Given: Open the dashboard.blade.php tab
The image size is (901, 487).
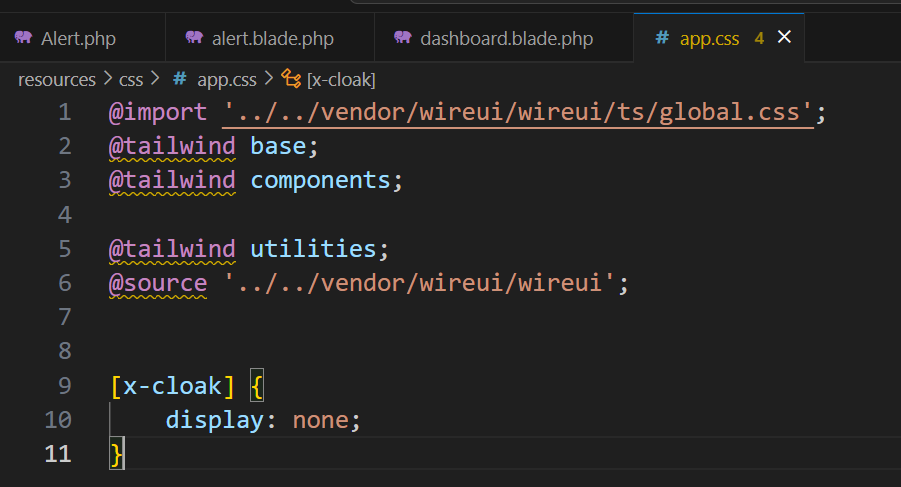Looking at the screenshot, I should pyautogui.click(x=506, y=39).
